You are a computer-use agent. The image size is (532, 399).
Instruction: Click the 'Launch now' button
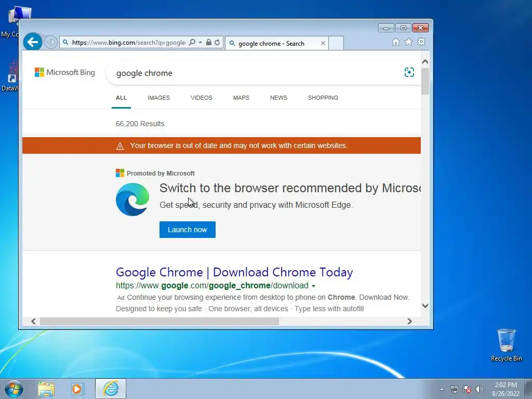coord(187,230)
